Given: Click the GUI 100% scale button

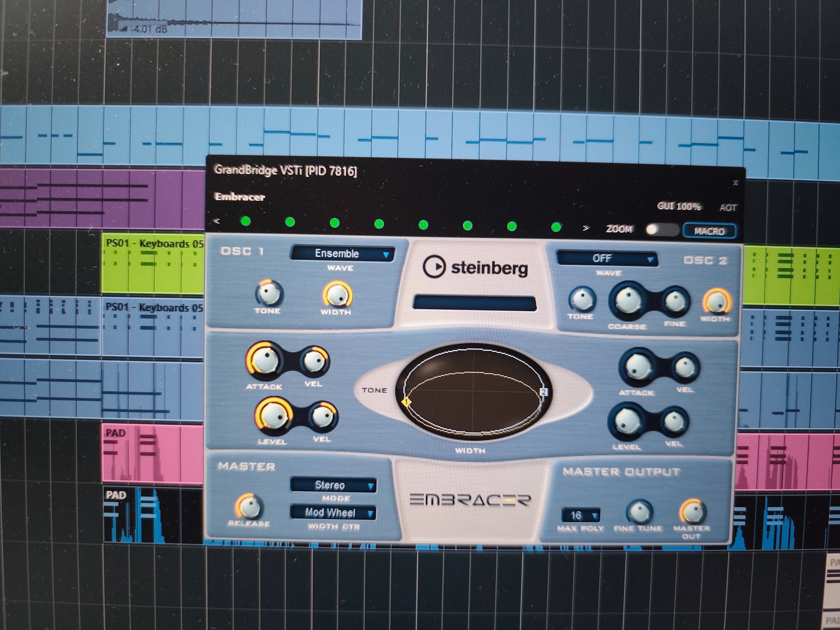Looking at the screenshot, I should tap(679, 206).
